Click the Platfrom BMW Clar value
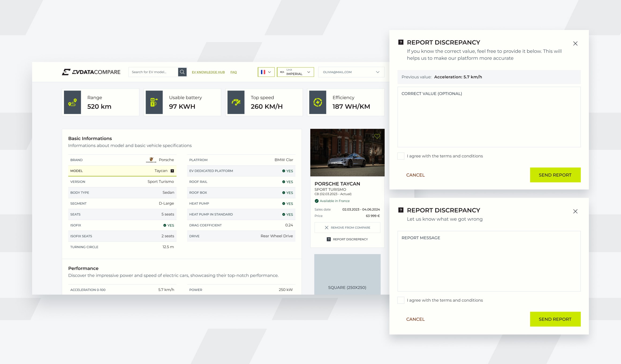This screenshot has height=364, width=621. click(284, 160)
